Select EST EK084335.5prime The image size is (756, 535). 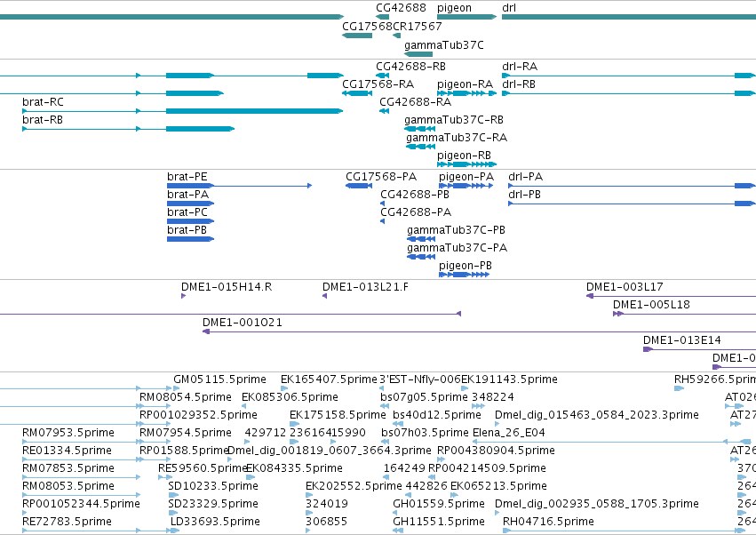294,469
